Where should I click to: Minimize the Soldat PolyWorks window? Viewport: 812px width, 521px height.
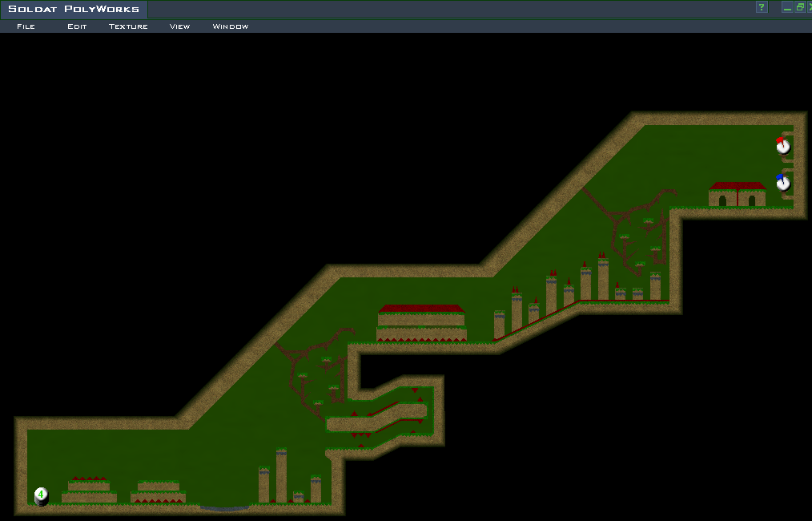point(787,7)
